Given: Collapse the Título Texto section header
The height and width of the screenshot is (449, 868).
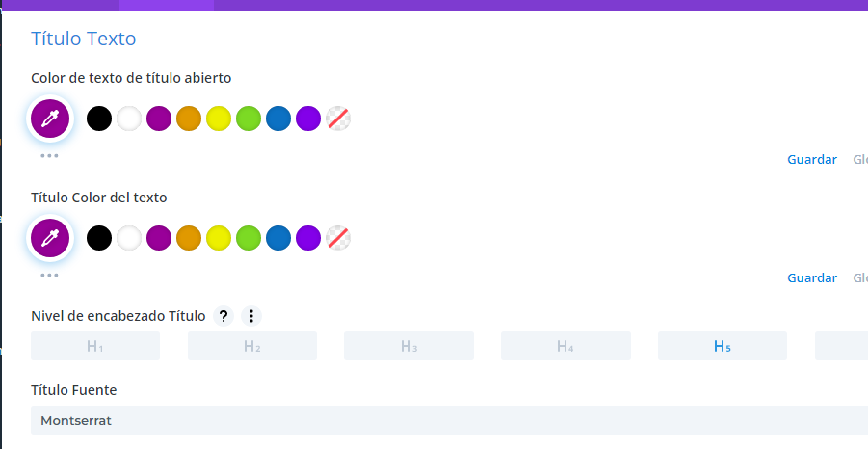Looking at the screenshot, I should (x=84, y=39).
